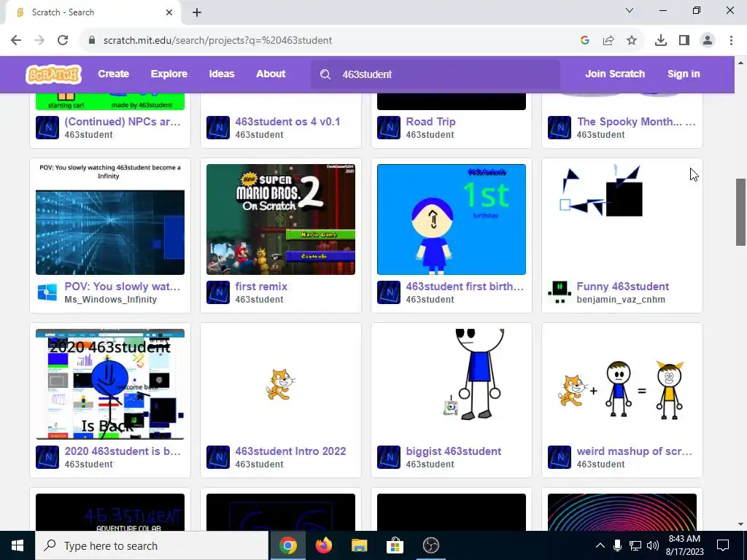Viewport: 747px width, 560px height.
Task: Click the username Ms_Windows_Infinity
Action: [111, 300]
